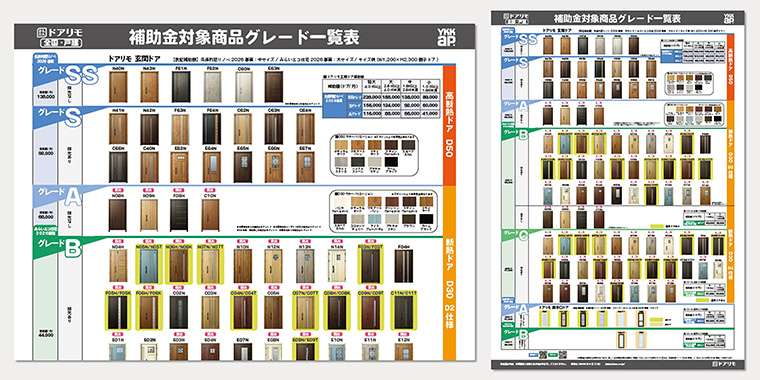
Task: Open the white C60N door in Grade SS row
Action: [244, 87]
